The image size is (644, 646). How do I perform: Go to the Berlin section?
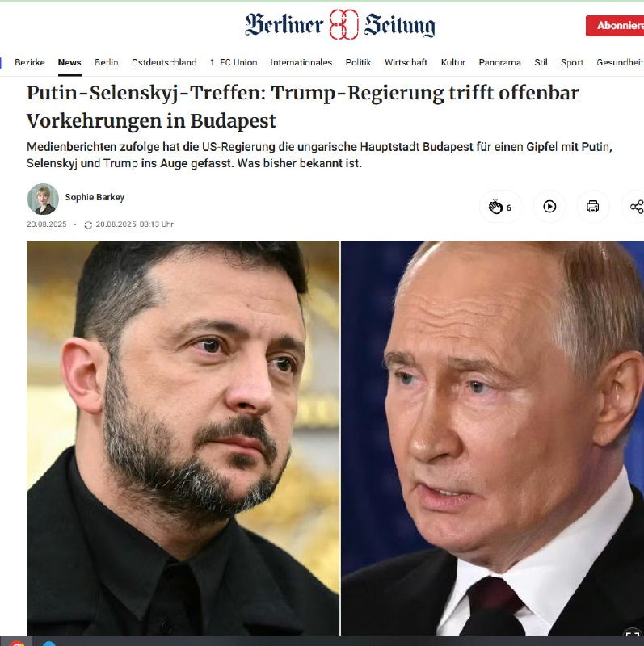click(107, 62)
